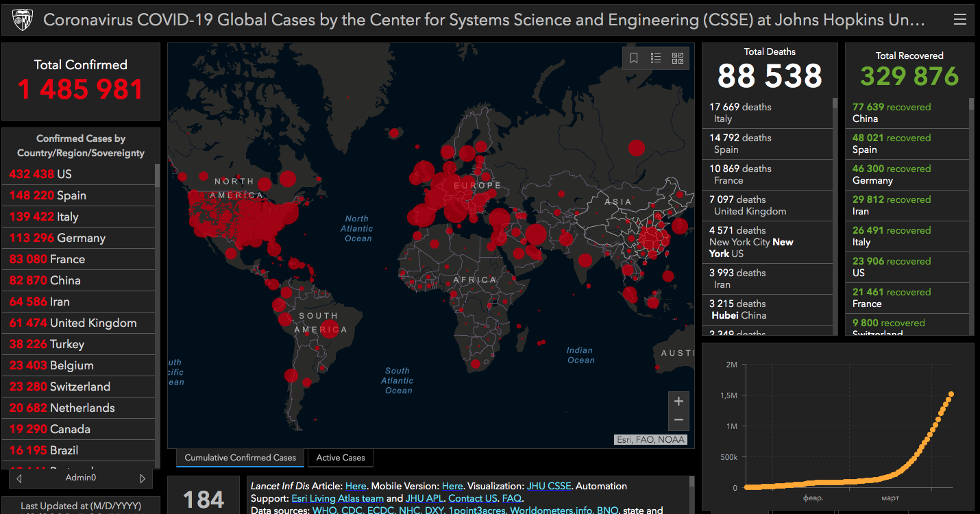Show the map legend list icon
Screen dimensions: 980x514
click(656, 58)
